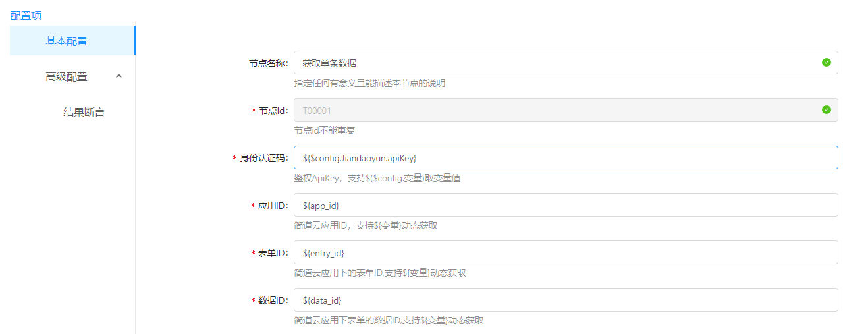The width and height of the screenshot is (868, 334).
Task: Click the 节点Id label
Action: coord(271,111)
